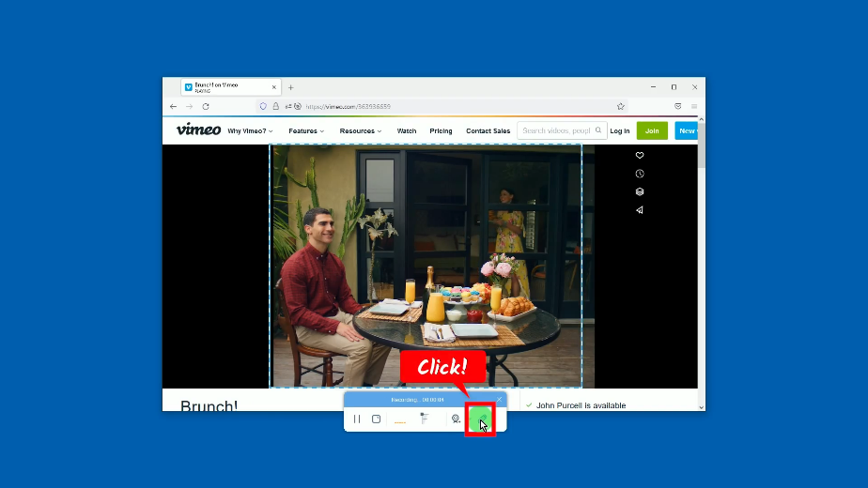Click the search magnifier icon
The image size is (868, 488).
pos(598,130)
